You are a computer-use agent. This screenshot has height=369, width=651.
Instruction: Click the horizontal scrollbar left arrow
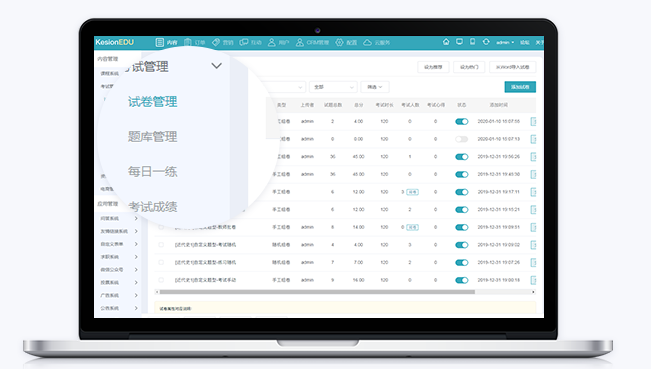click(157, 292)
